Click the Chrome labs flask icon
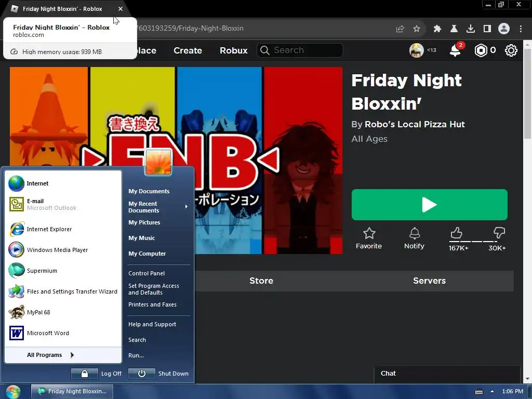Viewport: 532px width, 399px height. tap(454, 29)
